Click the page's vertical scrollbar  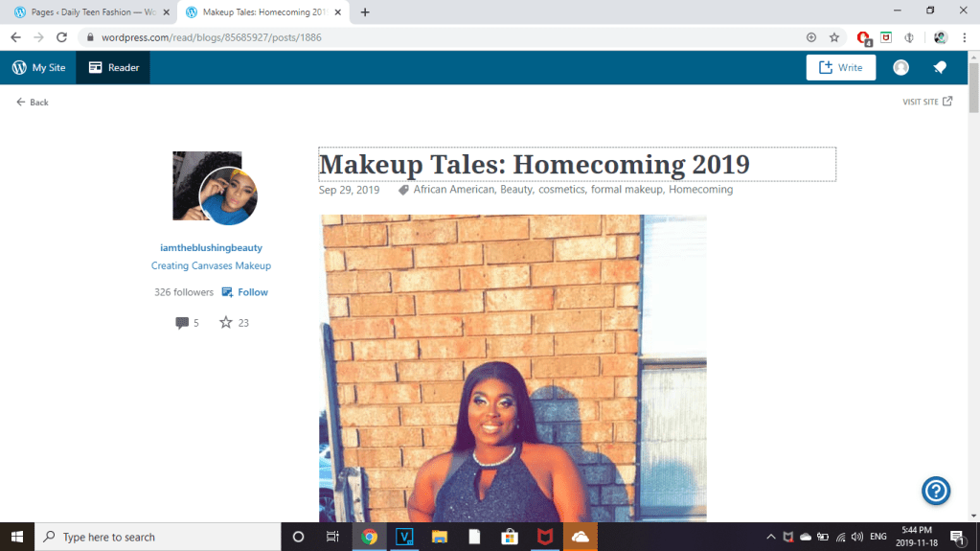[x=973, y=287]
